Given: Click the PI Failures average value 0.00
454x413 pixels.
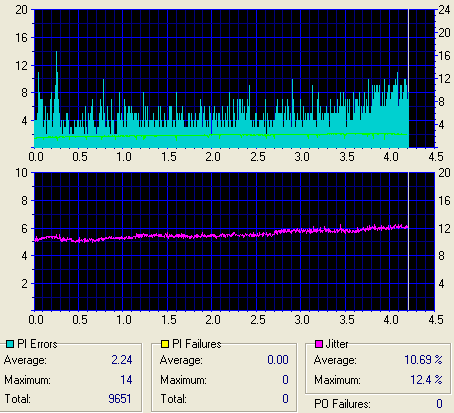Looking at the screenshot, I should 278,360.
